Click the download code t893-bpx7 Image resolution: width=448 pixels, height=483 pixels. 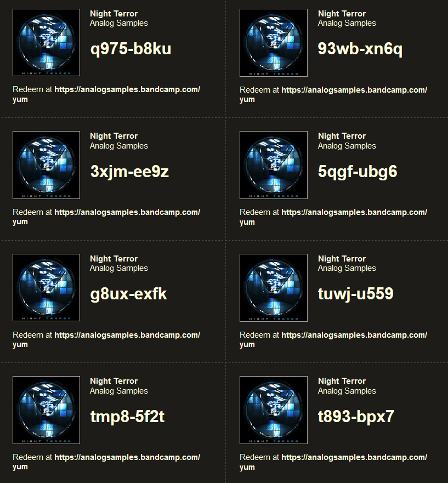click(x=356, y=417)
